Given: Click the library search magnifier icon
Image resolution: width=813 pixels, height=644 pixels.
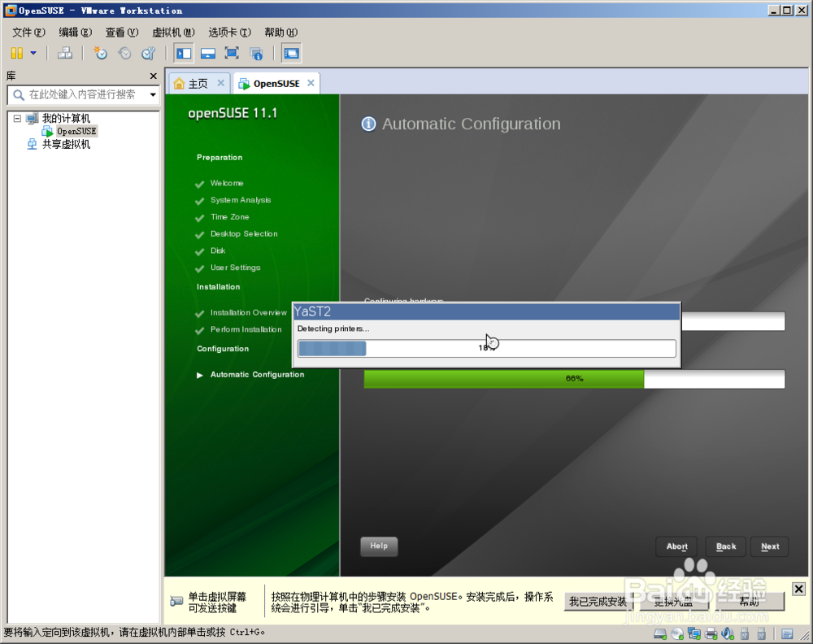Looking at the screenshot, I should (x=18, y=95).
